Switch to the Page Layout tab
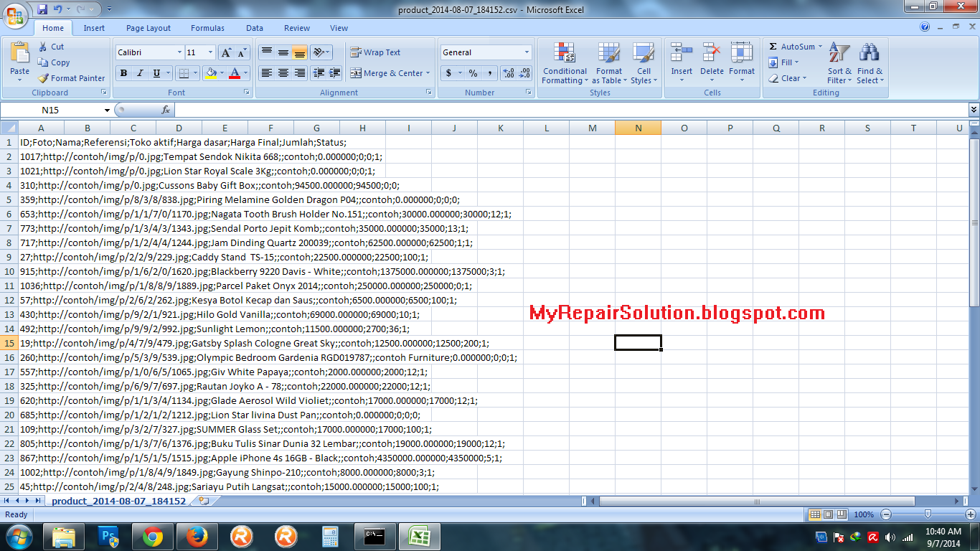Screen dimensions: 980x551 tap(149, 28)
